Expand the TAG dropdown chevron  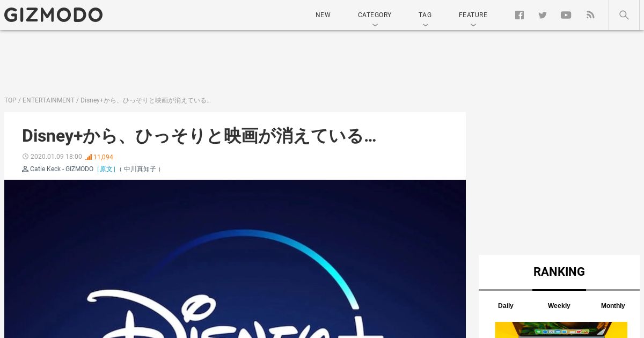pos(425,25)
